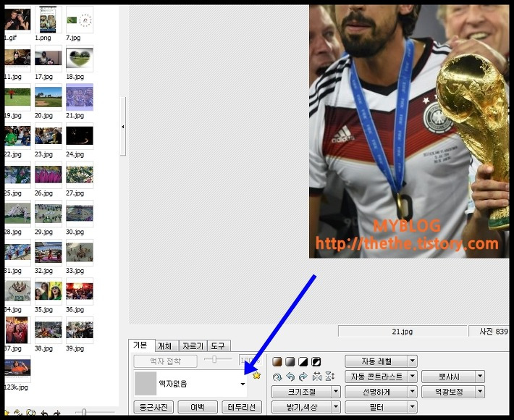This screenshot has height=420, width=514.
Task: Select the 35.jpg thumbnail
Action: tap(49, 291)
